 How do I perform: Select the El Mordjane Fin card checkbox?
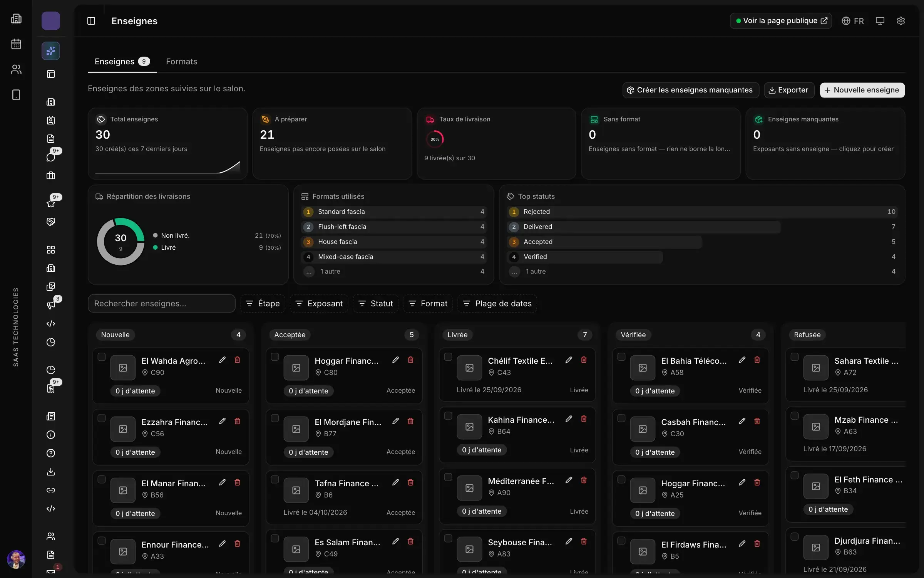pos(275,418)
